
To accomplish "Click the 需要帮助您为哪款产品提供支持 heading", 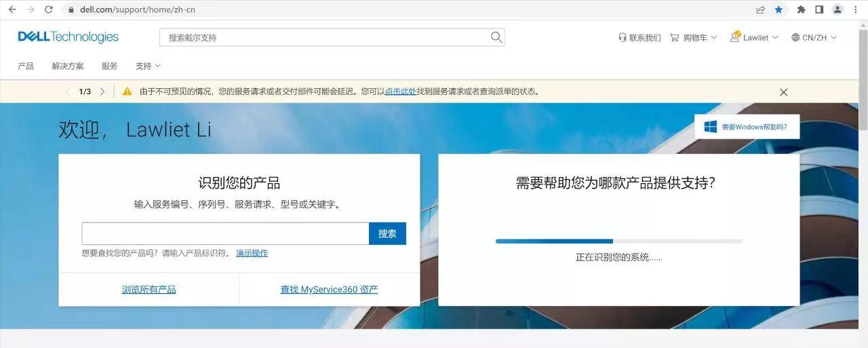I will (616, 183).
